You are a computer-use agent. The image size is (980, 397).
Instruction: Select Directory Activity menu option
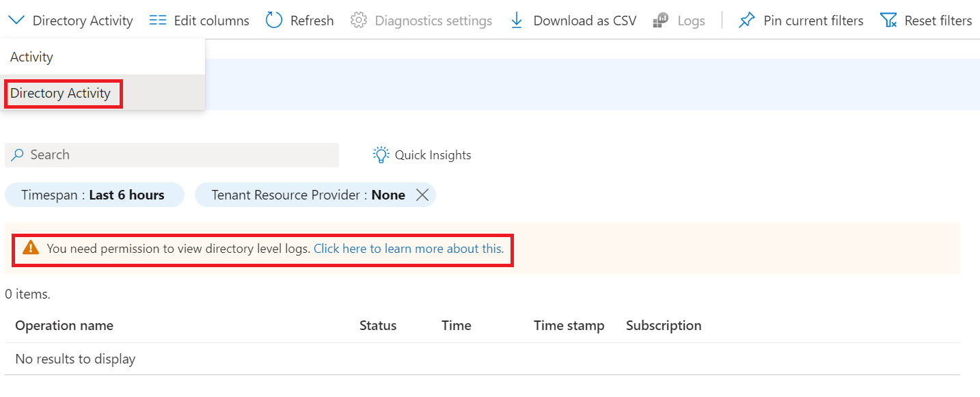tap(60, 93)
